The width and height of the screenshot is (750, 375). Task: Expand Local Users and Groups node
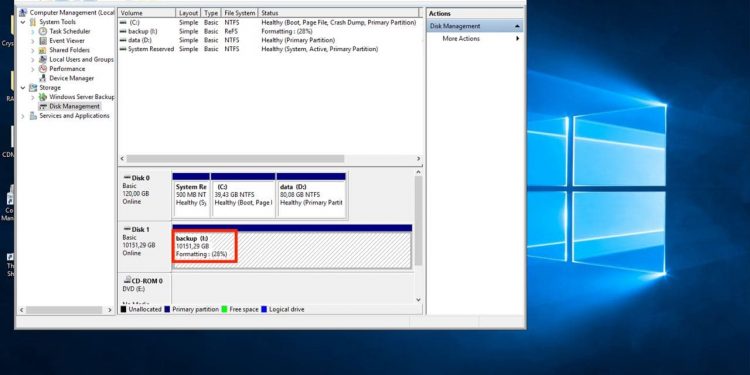[x=33, y=59]
